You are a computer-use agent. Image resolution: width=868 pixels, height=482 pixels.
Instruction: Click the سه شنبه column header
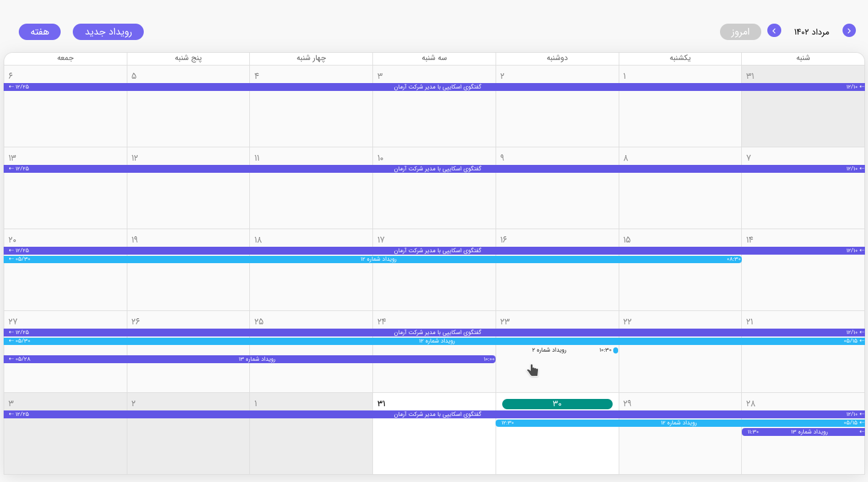pyautogui.click(x=434, y=58)
